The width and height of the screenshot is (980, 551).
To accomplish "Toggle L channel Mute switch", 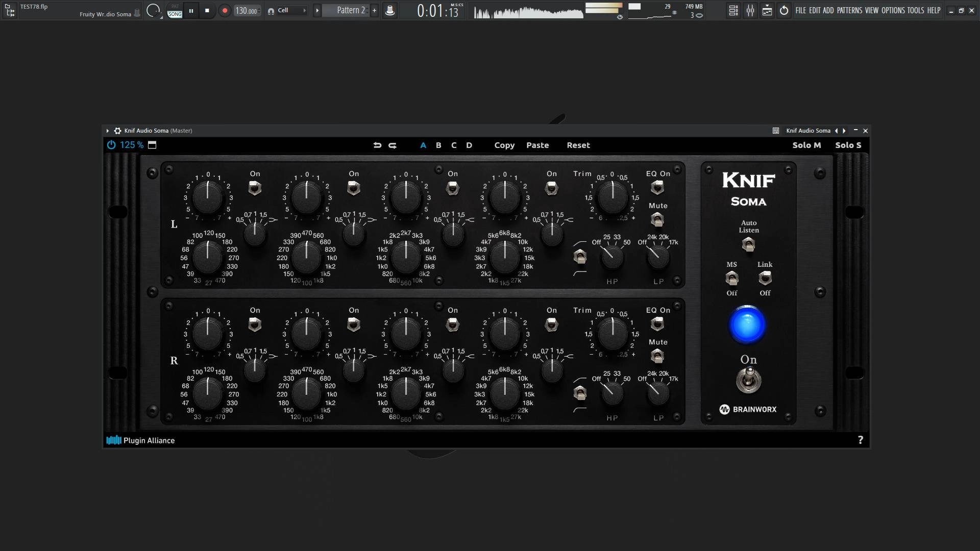I will coord(657,219).
